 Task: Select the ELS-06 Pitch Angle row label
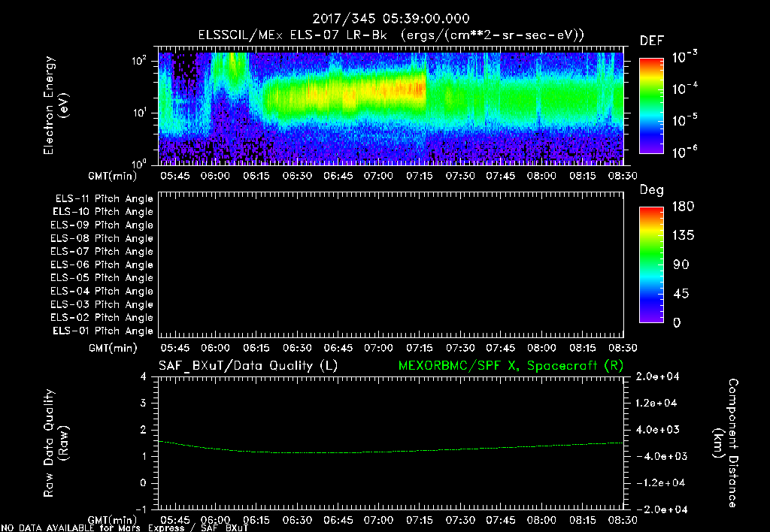click(102, 265)
